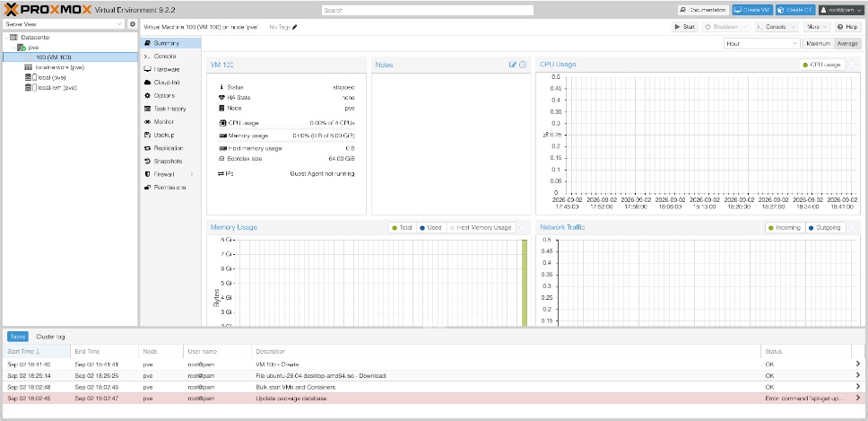Open the Documentation button
This screenshot has width=868, height=421.
(x=703, y=10)
